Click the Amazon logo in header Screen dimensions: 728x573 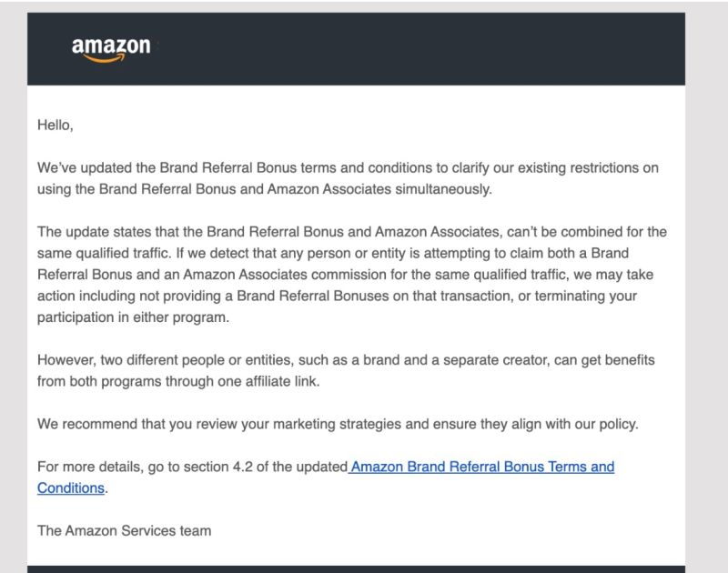(110, 47)
